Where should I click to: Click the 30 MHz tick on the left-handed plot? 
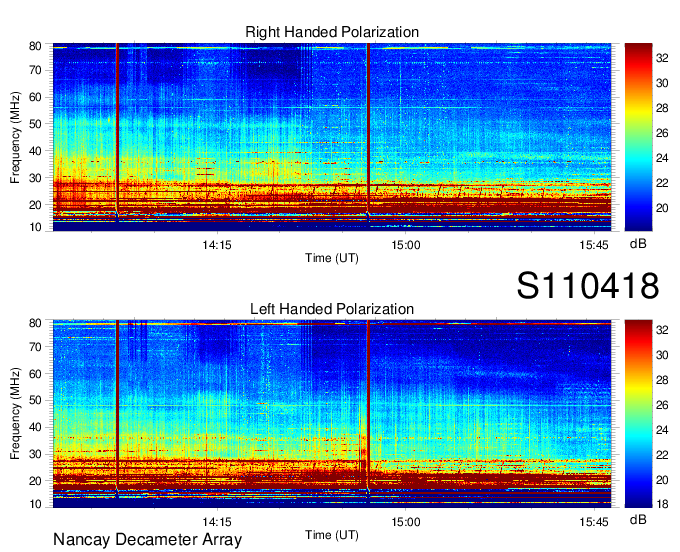pos(35,454)
